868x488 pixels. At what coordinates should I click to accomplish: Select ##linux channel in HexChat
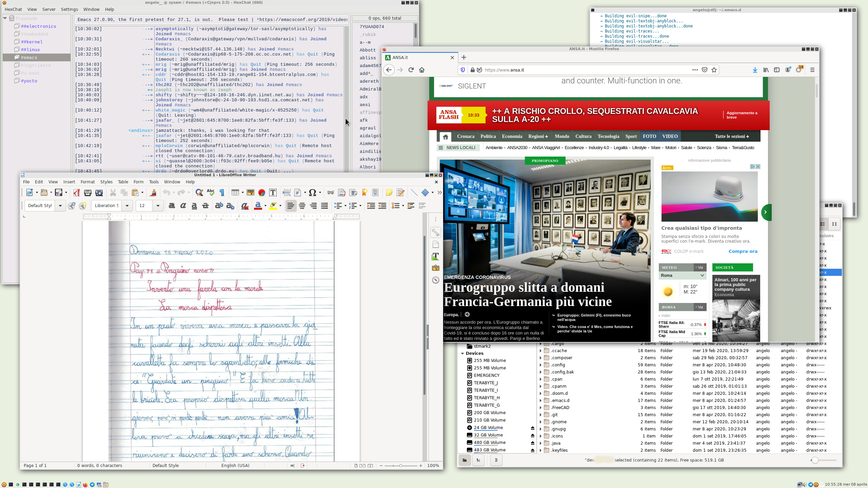(31, 49)
